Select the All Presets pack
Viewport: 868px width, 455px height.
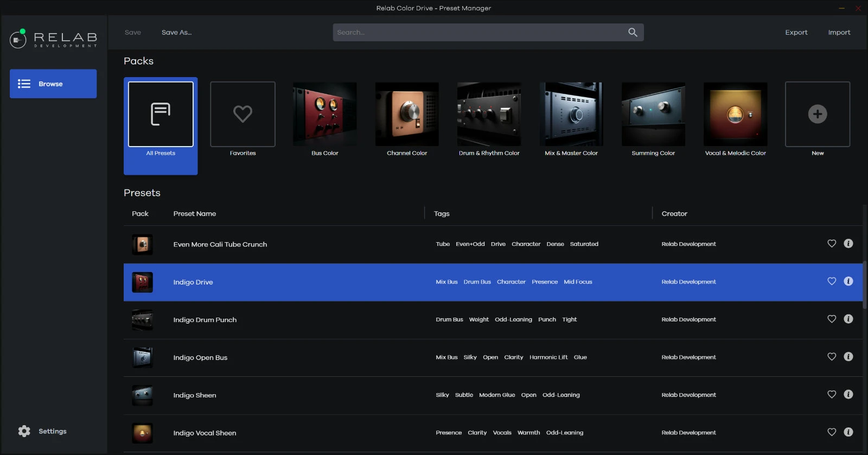(161, 115)
